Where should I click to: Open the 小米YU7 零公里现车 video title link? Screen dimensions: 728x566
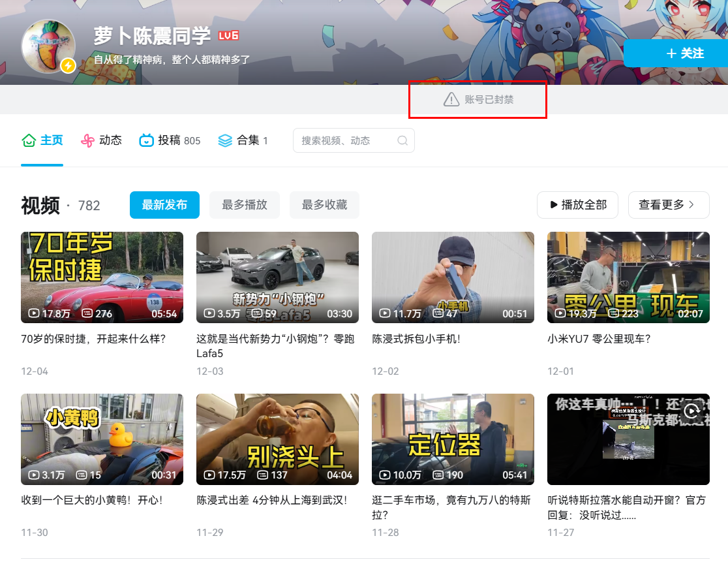[599, 339]
